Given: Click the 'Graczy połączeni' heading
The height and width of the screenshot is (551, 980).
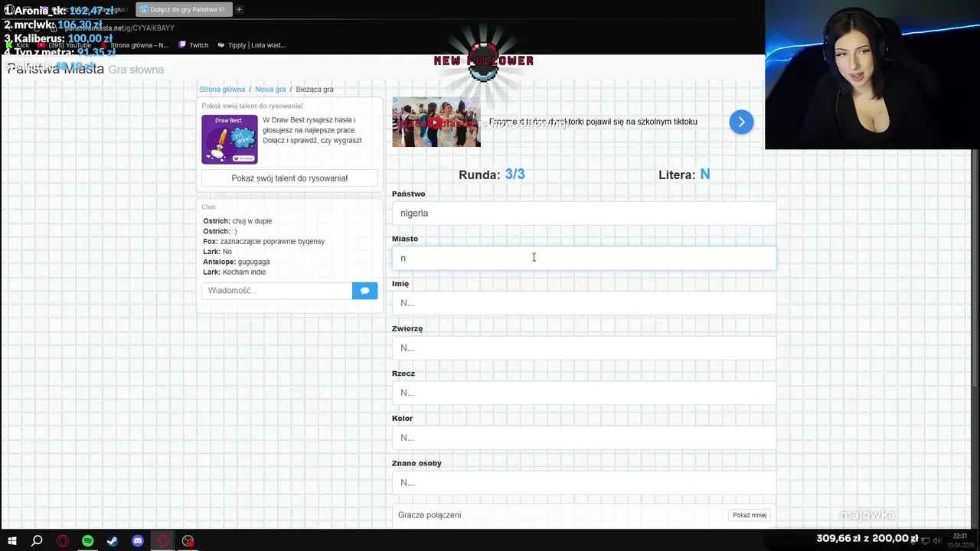Looking at the screenshot, I should pos(430,515).
